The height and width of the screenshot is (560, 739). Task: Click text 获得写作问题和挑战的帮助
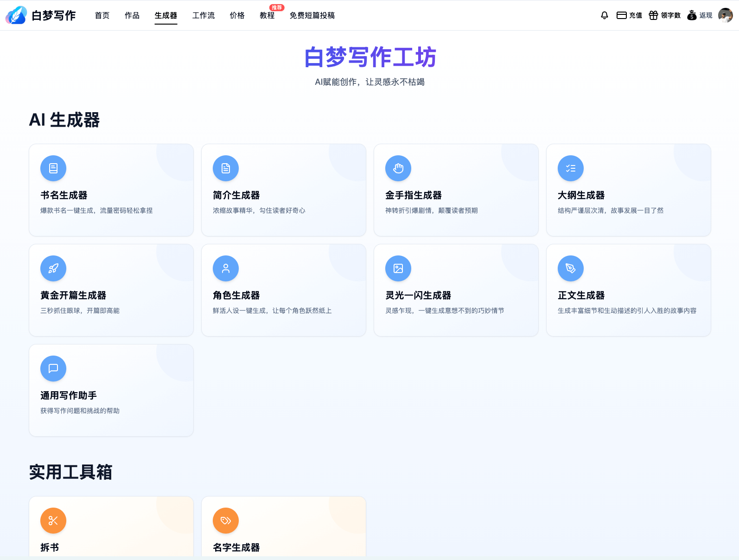80,411
